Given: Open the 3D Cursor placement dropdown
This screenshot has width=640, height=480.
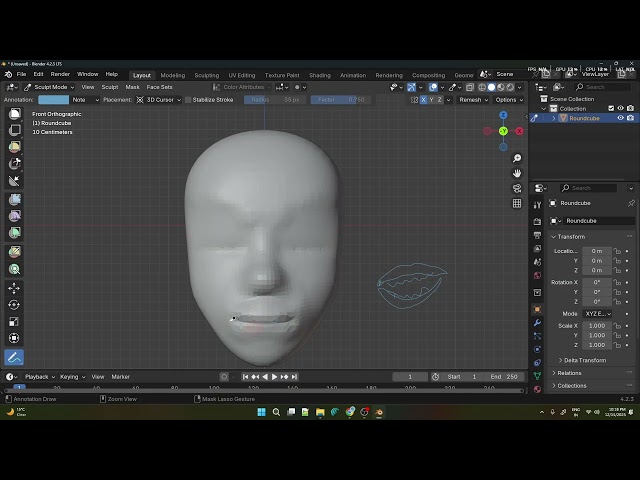Looking at the screenshot, I should [x=158, y=100].
